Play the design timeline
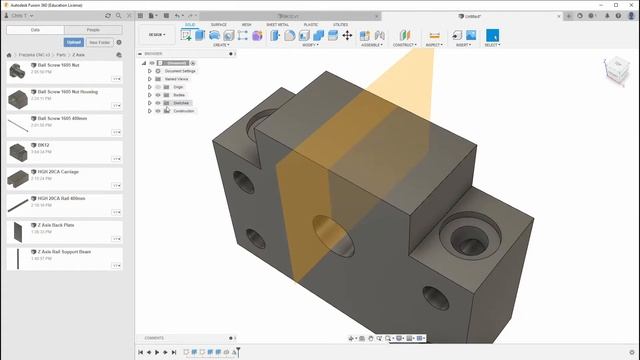The height and width of the screenshot is (360, 640). 157,352
